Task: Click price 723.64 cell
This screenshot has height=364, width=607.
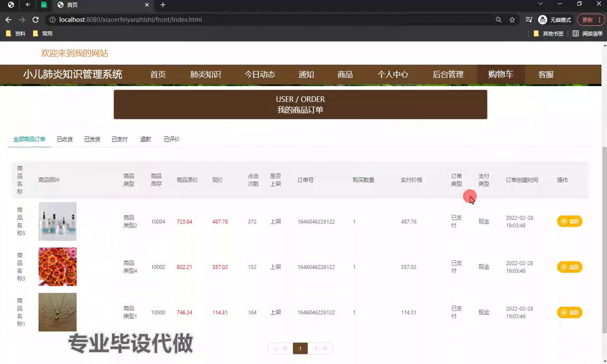Action: coord(184,222)
